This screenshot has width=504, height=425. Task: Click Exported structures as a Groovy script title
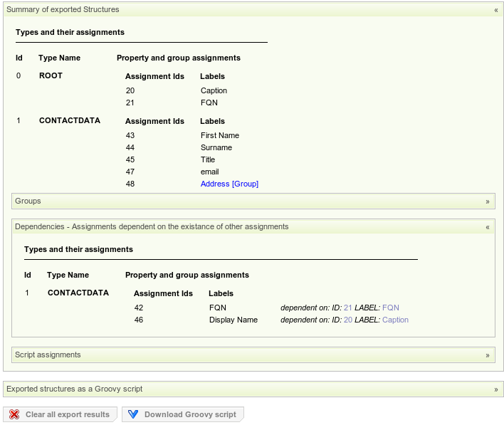[x=75, y=389]
